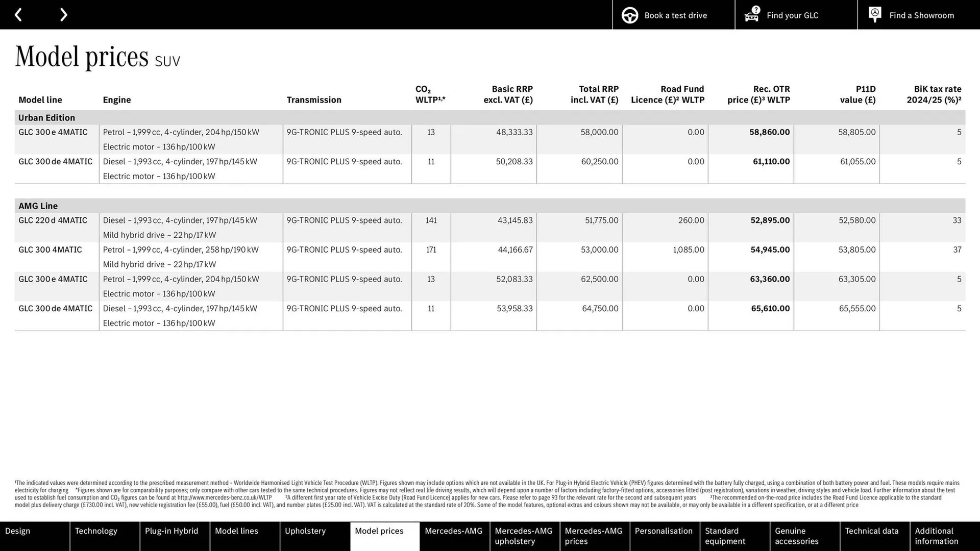980x551 pixels.
Task: Open Mercedes-AMG upholstery
Action: (x=523, y=536)
